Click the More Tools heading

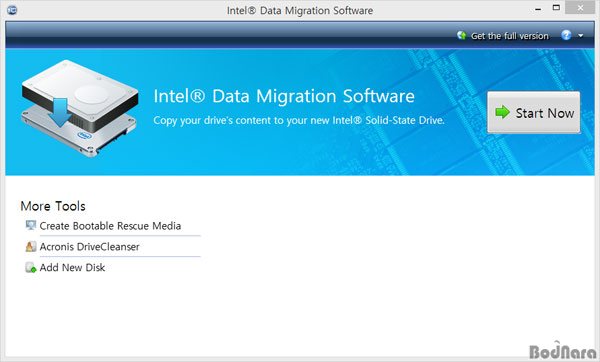[53, 206]
